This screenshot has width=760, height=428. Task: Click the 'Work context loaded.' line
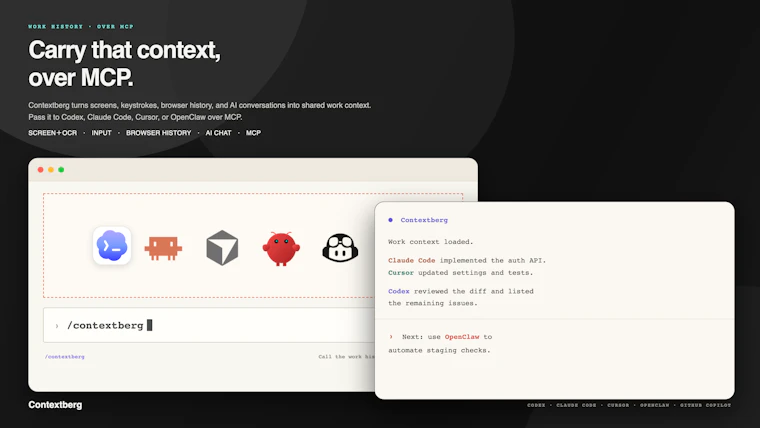tap(430, 241)
